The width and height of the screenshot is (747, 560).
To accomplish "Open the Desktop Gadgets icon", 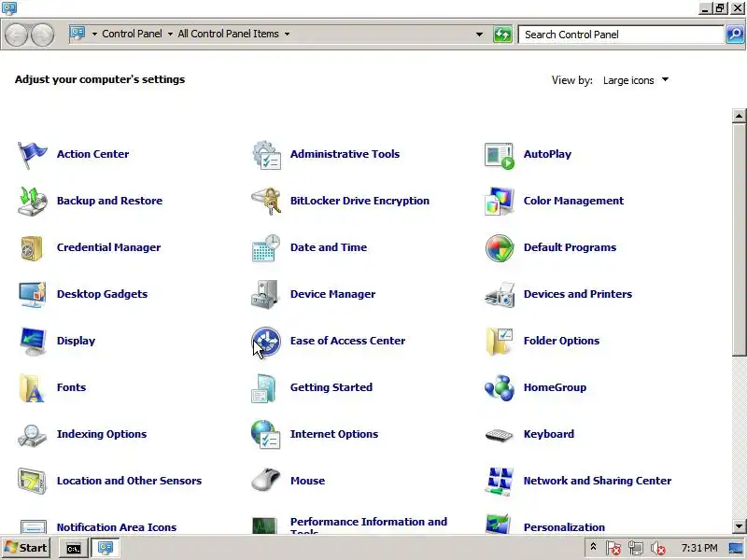I will 32,295.
